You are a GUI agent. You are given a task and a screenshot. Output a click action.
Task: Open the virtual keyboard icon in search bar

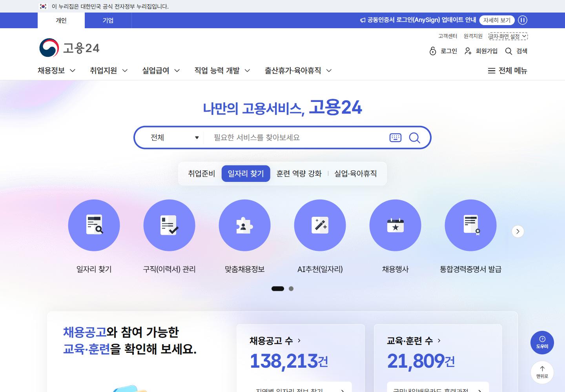point(395,138)
